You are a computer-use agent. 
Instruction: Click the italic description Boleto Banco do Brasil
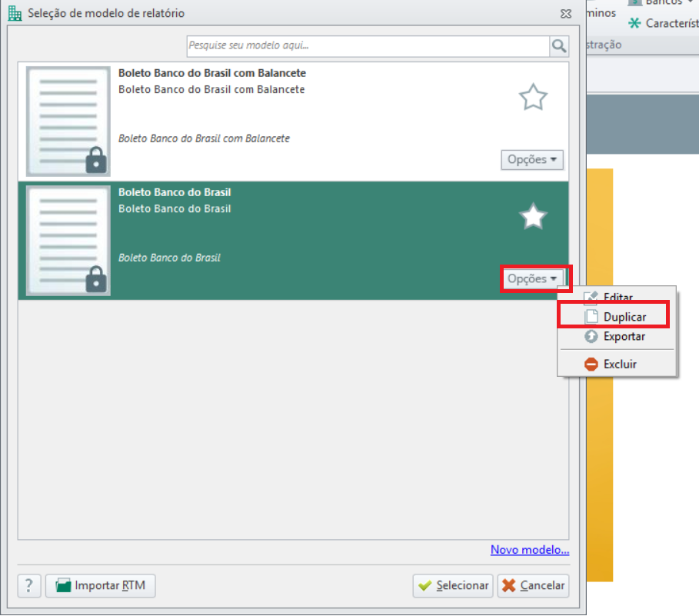click(169, 258)
